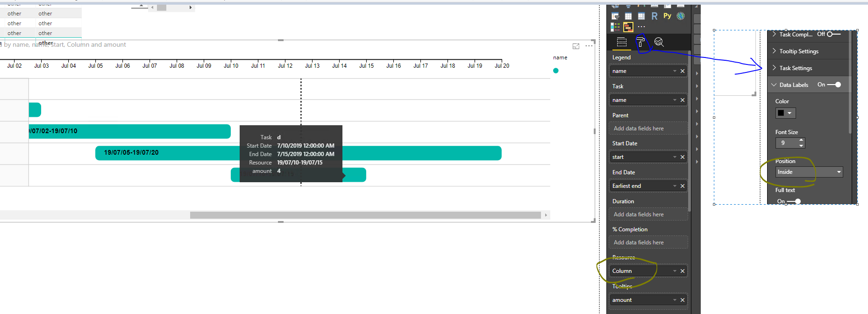Switch to the Fields pane tab
The width and height of the screenshot is (868, 314).
(x=622, y=42)
